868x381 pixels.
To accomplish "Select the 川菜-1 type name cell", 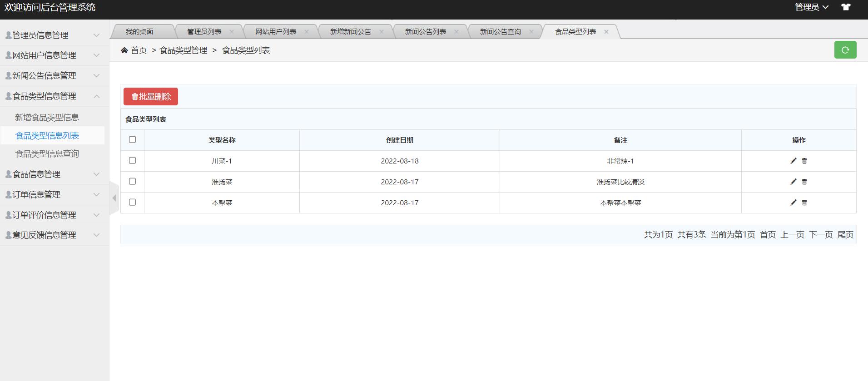I will coord(222,161).
